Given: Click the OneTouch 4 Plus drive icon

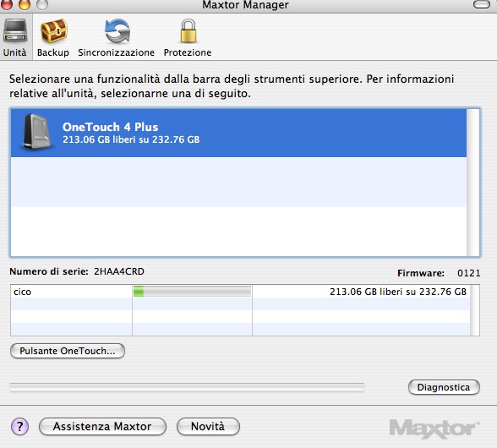Looking at the screenshot, I should tap(36, 132).
